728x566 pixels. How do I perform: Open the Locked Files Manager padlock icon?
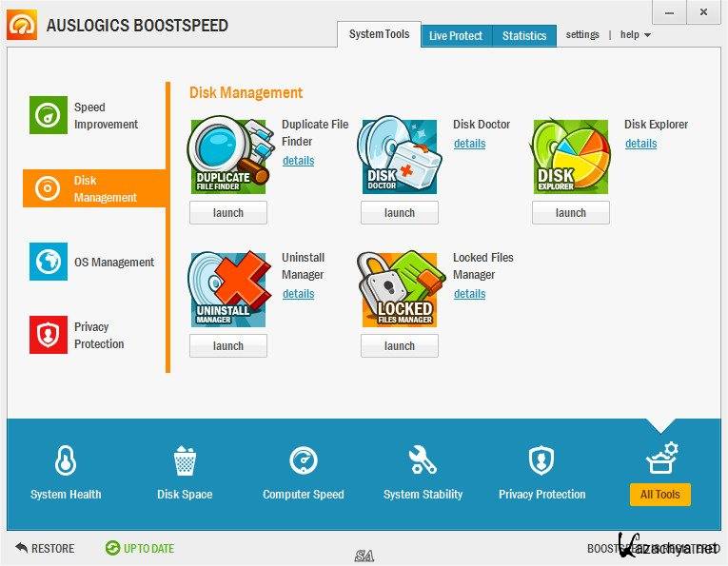(400, 289)
